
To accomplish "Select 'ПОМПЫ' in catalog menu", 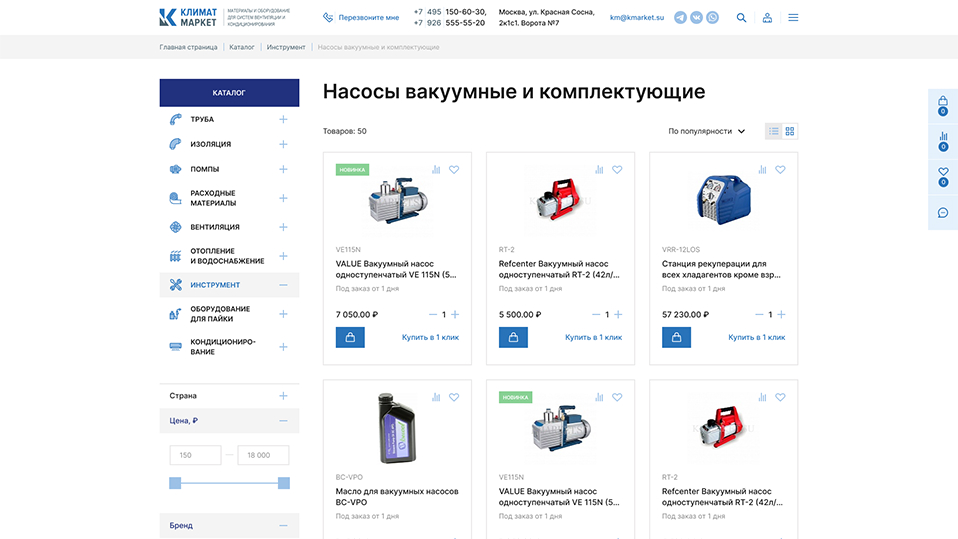I will 204,169.
